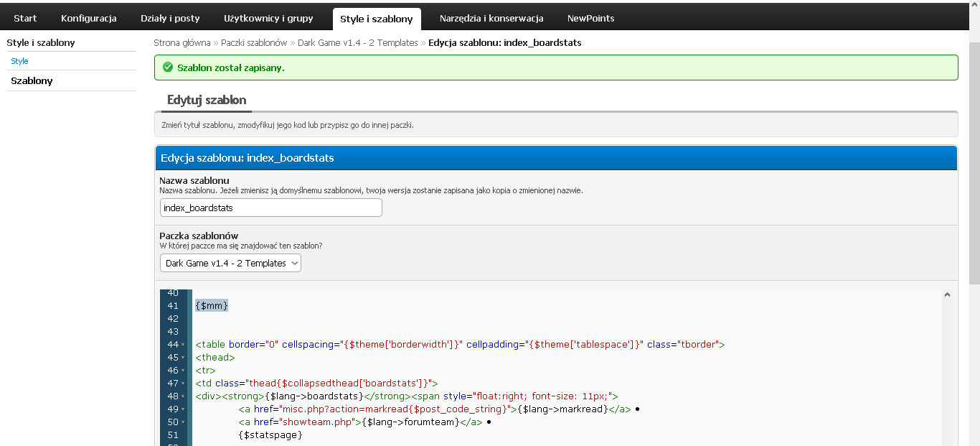980x446 pixels.
Task: Switch to Działy i posty tab
Action: (170, 18)
